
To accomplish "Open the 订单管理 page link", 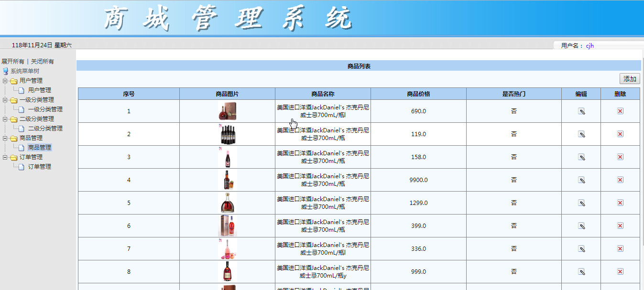I will tap(40, 167).
